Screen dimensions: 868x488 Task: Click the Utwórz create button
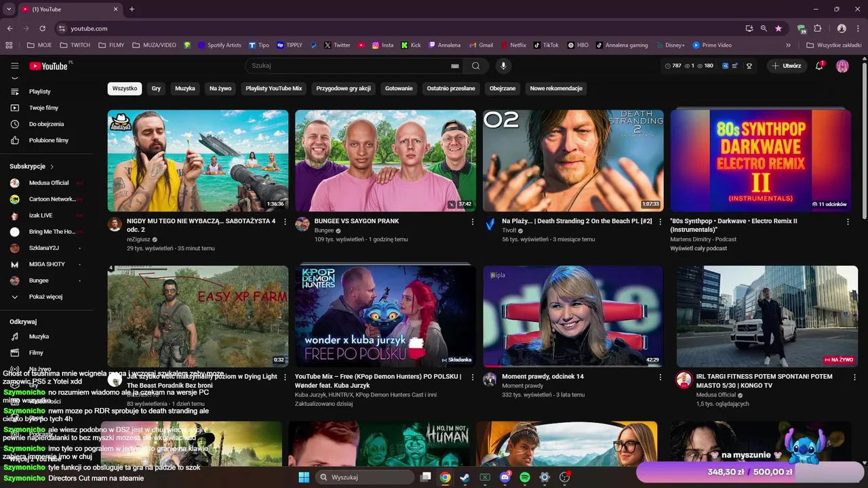pyautogui.click(x=786, y=66)
